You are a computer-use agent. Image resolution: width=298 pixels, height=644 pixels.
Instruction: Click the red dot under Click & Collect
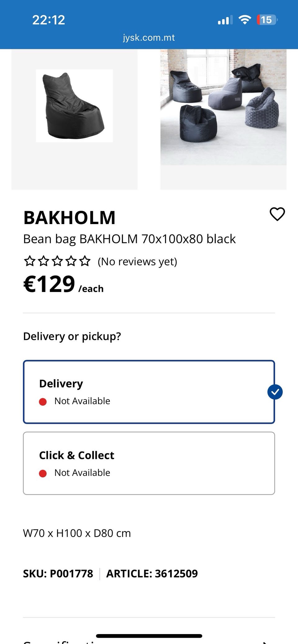click(x=43, y=473)
